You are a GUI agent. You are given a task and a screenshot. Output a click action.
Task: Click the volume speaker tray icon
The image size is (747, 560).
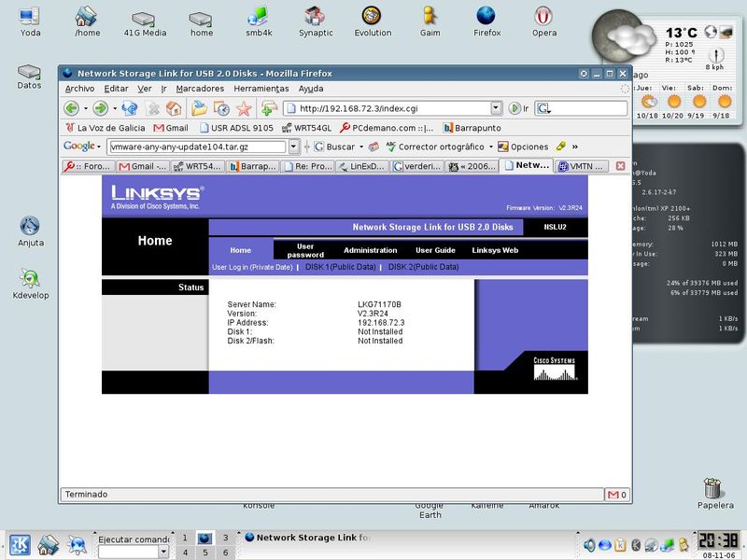(590, 545)
